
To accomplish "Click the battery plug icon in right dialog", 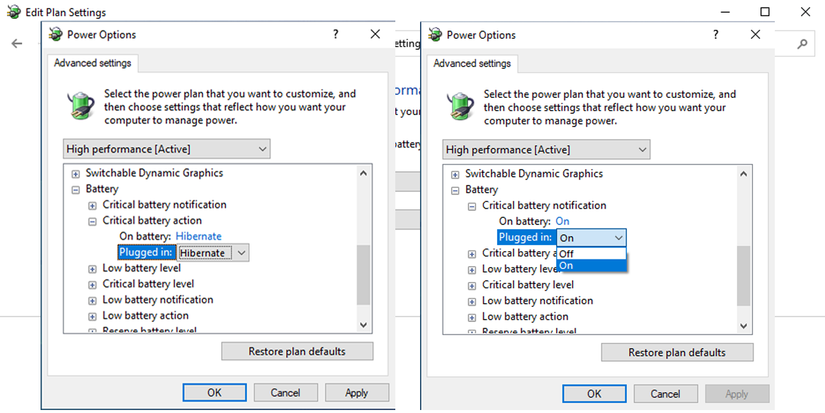I will coord(460,106).
